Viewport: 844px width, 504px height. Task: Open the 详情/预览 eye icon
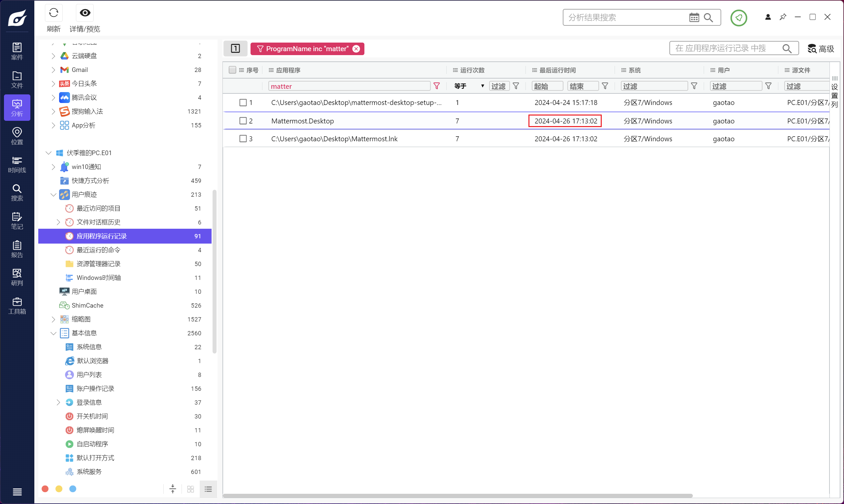tap(85, 13)
